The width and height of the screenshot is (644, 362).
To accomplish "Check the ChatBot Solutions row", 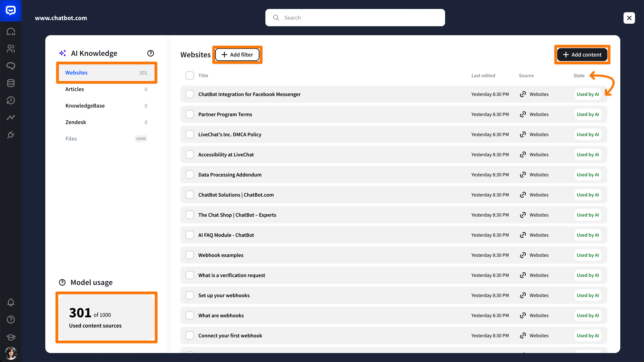I will [x=190, y=195].
